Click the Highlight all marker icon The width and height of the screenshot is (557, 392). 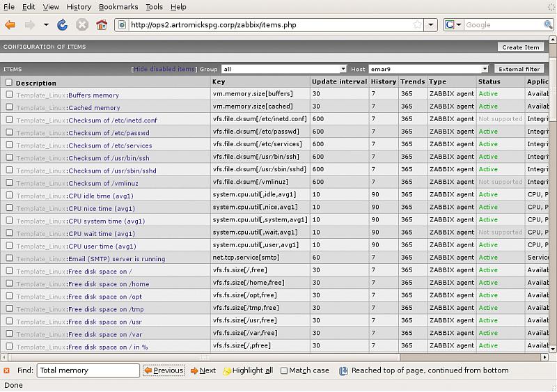click(227, 371)
